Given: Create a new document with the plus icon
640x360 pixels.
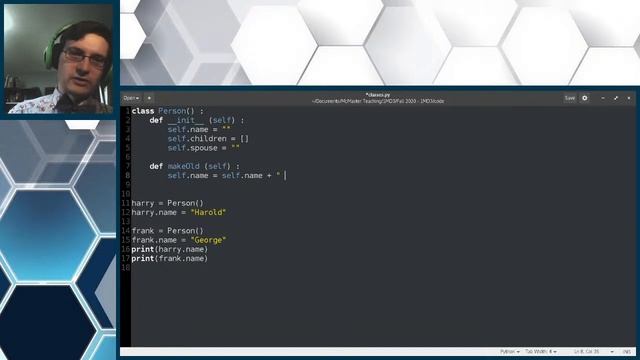Looking at the screenshot, I should pyautogui.click(x=149, y=98).
